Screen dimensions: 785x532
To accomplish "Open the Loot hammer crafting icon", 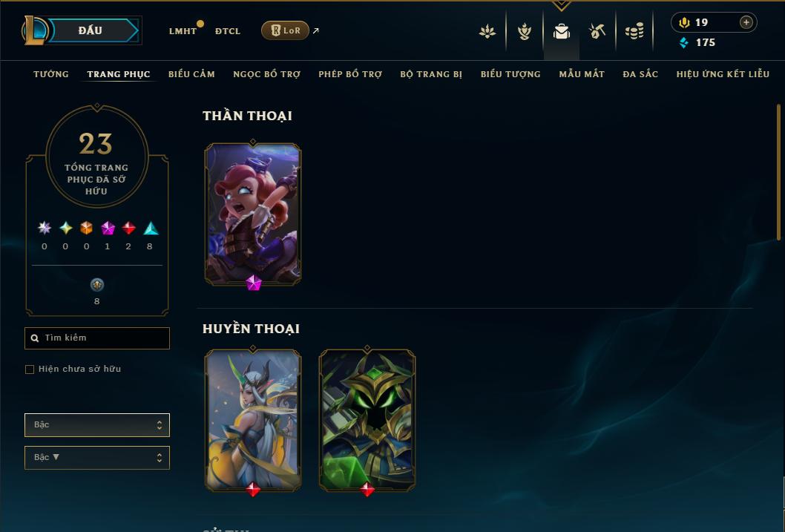I will (597, 31).
